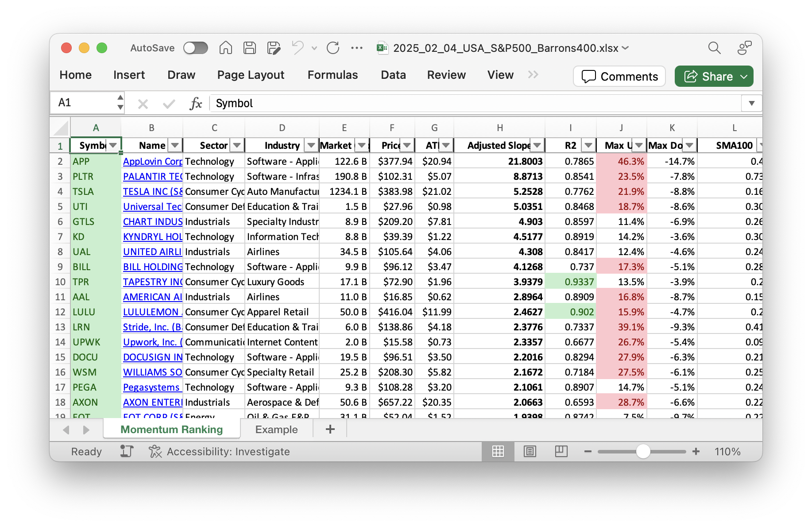Screen dimensions: 812x527
Task: Open the Home ribbon tab
Action: 76,75
